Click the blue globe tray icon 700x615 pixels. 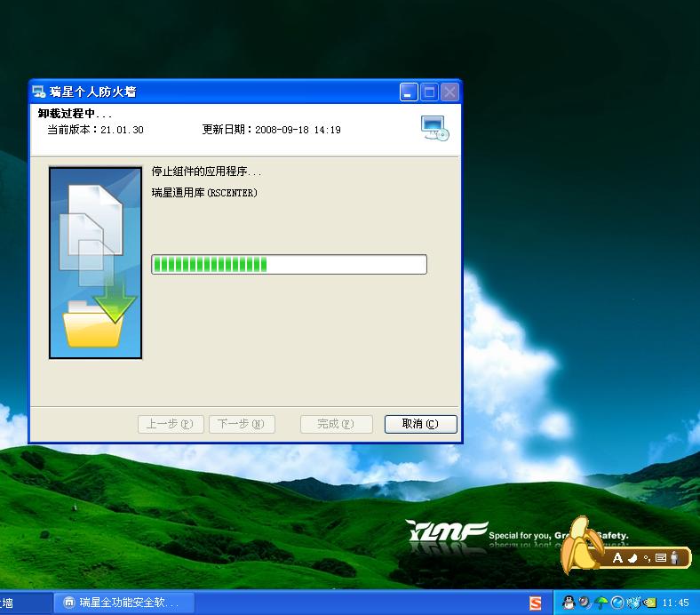coord(617,603)
